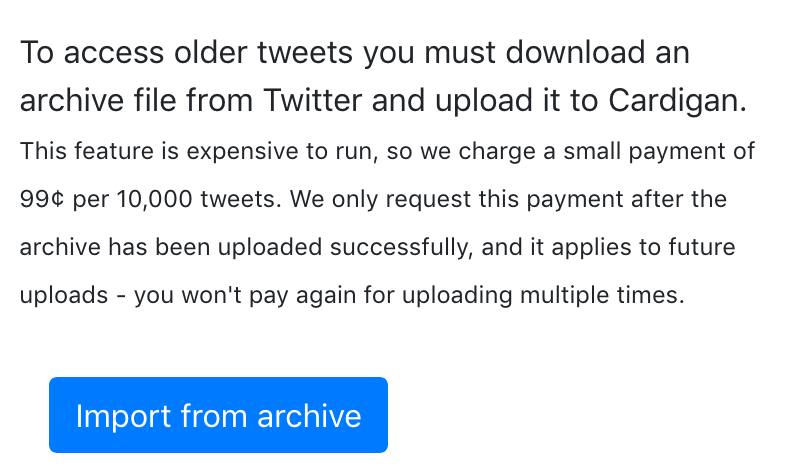This screenshot has height=466, width=806.
Task: Click the word 'download' in the heading
Action: [x=575, y=53]
